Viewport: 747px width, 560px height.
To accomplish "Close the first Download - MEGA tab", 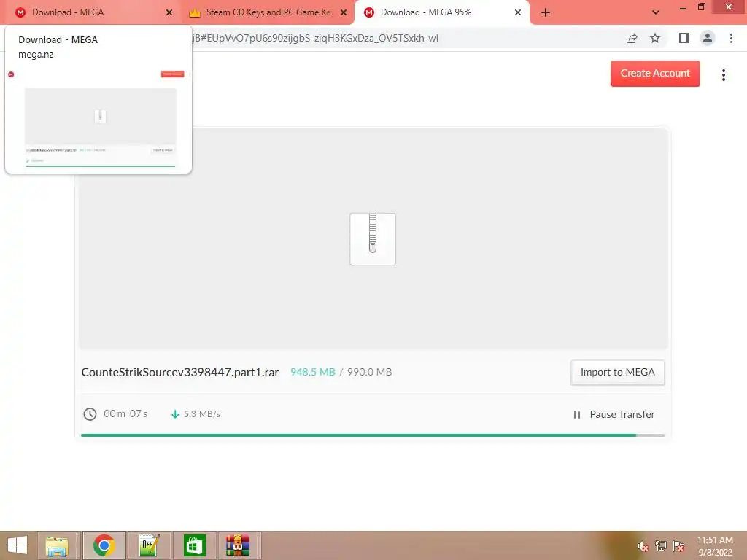I will [x=169, y=13].
